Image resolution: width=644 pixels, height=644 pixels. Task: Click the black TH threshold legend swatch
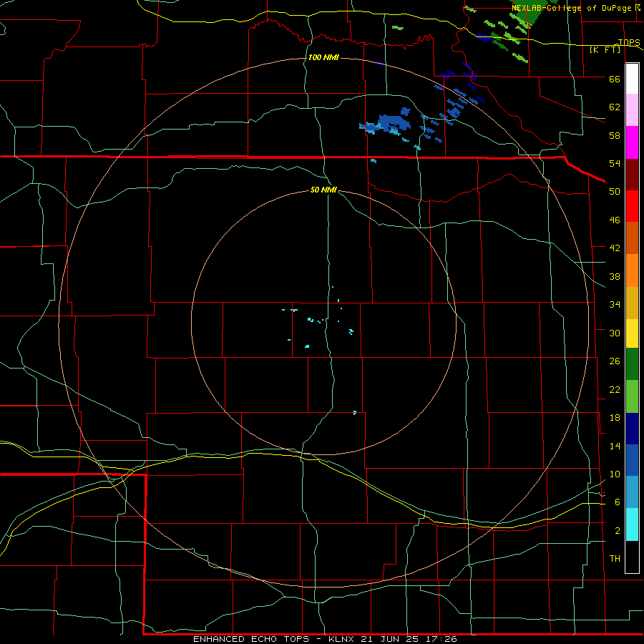tap(632, 557)
